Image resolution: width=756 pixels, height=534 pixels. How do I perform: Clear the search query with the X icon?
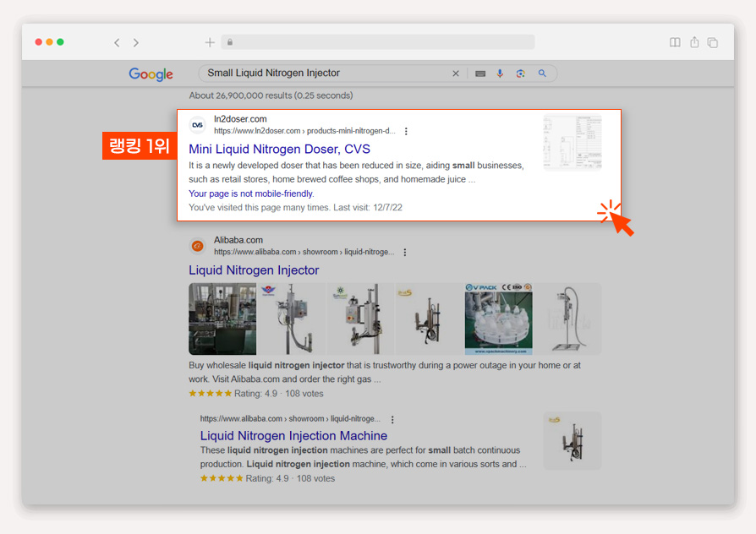(x=456, y=74)
